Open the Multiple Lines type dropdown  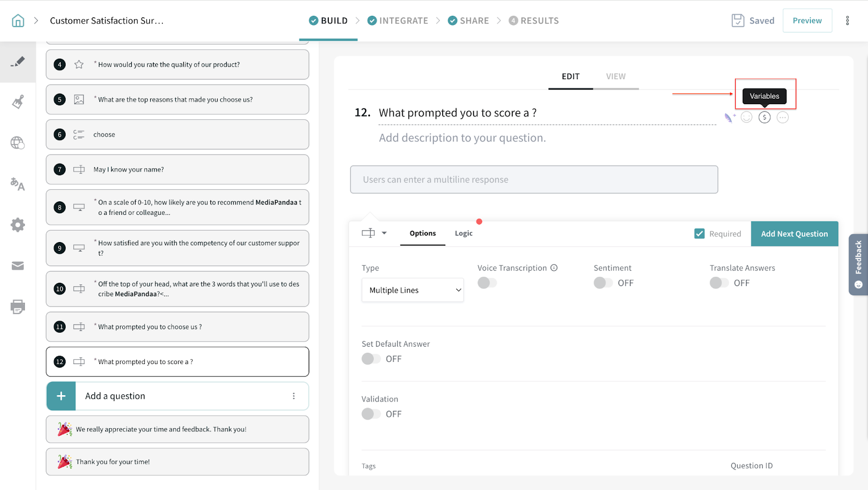(412, 290)
